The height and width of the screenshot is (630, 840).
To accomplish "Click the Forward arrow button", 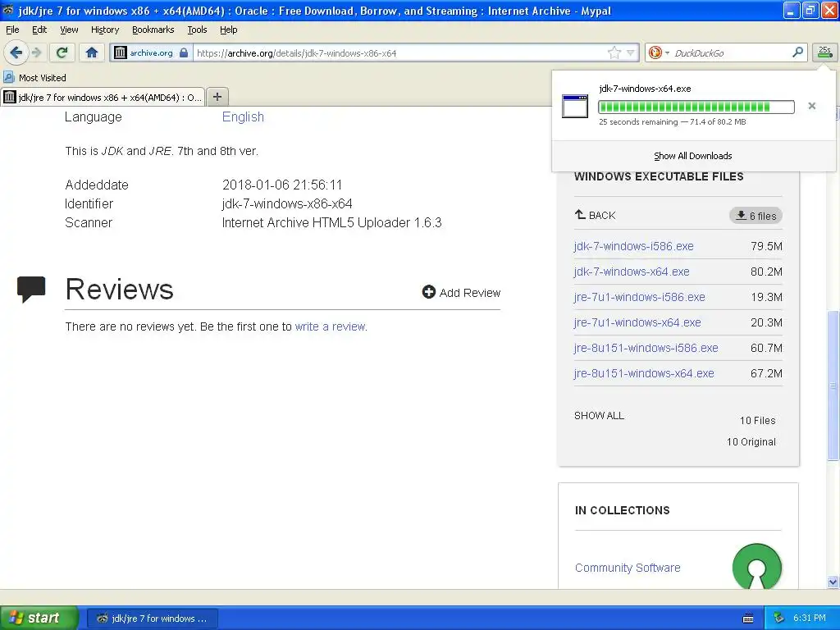I will click(x=36, y=52).
